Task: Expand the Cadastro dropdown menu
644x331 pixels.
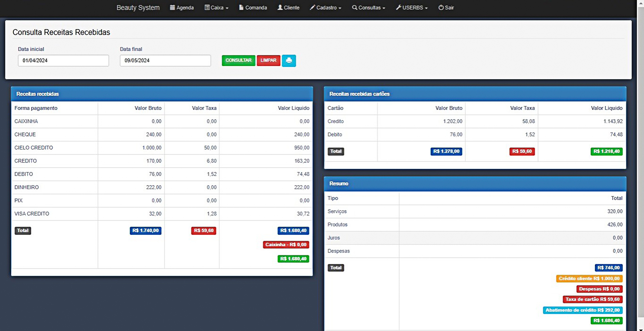Action: (325, 8)
